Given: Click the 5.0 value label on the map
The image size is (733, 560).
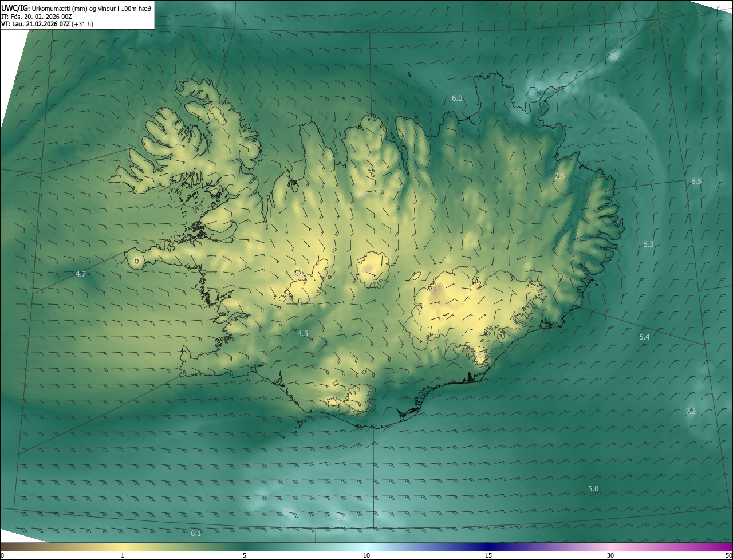Looking at the screenshot, I should 594,489.
